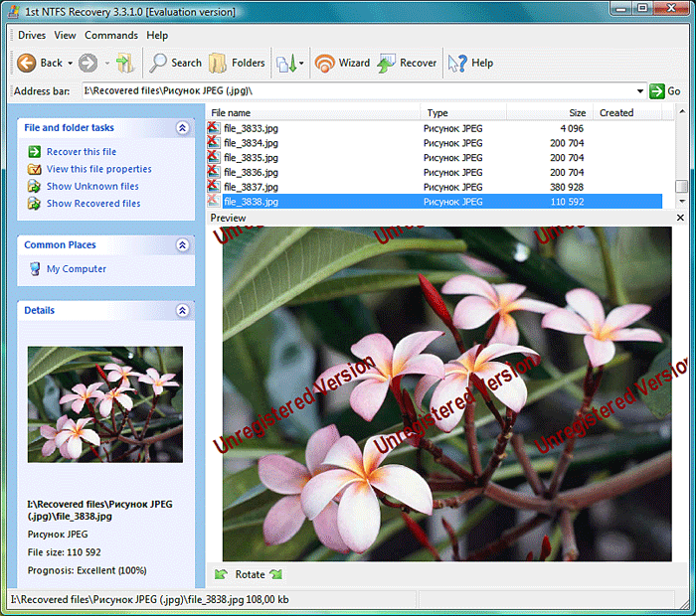The image size is (696, 616).
Task: Click the Back navigation arrow icon
Action: pyautogui.click(x=27, y=63)
